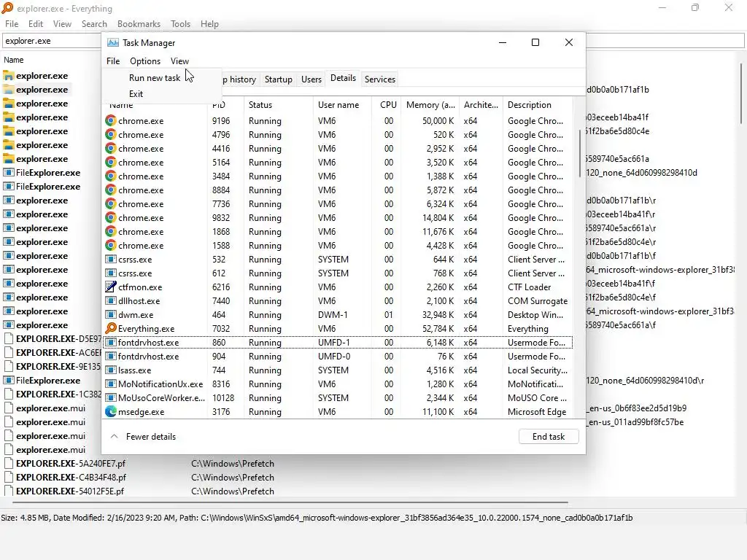Click the End task button
747x560 pixels.
[549, 437]
